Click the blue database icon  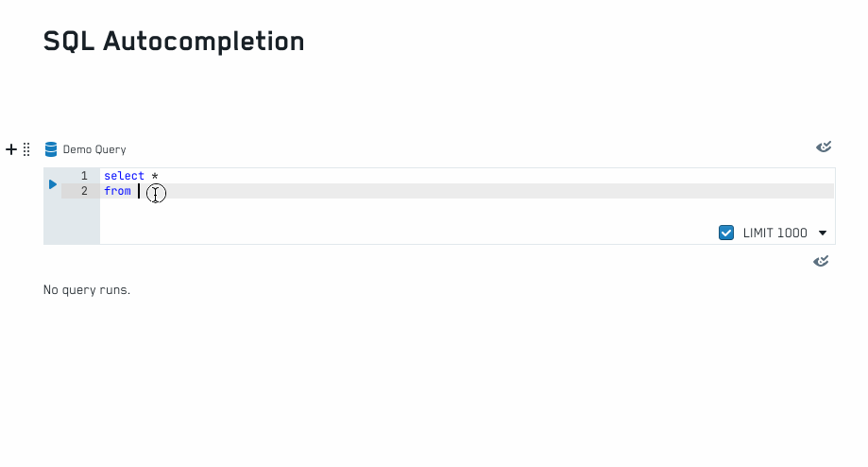[51, 149]
